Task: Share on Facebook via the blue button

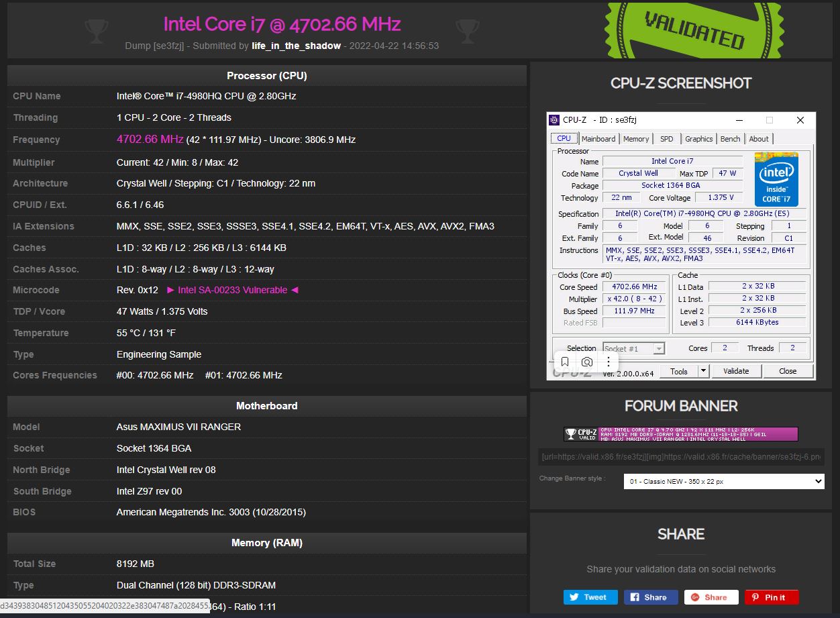Action: tap(651, 597)
